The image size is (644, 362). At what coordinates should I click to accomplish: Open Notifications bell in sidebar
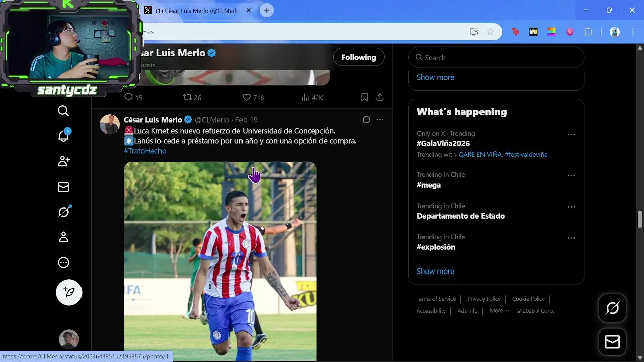click(63, 136)
